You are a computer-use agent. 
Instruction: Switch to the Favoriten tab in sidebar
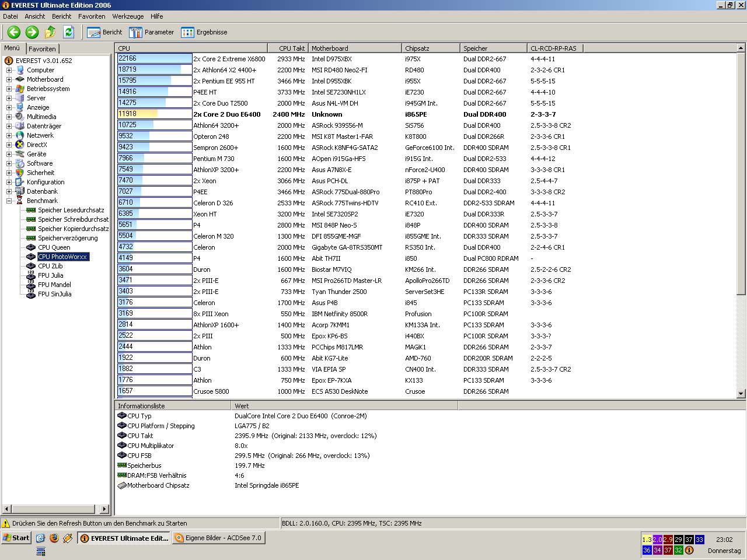[42, 49]
